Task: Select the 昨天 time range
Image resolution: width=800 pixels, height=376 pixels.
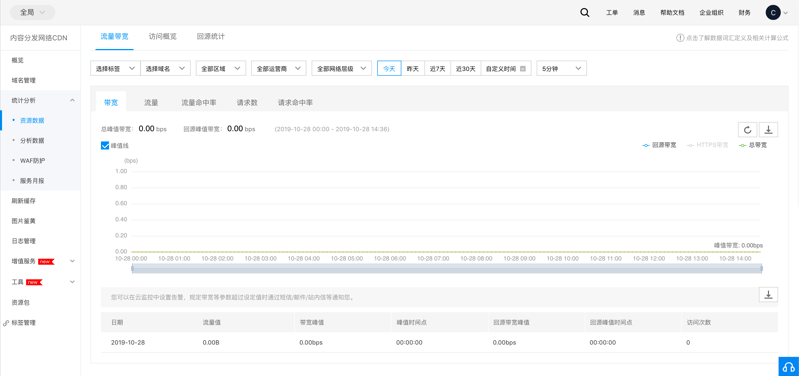Action: tap(413, 68)
